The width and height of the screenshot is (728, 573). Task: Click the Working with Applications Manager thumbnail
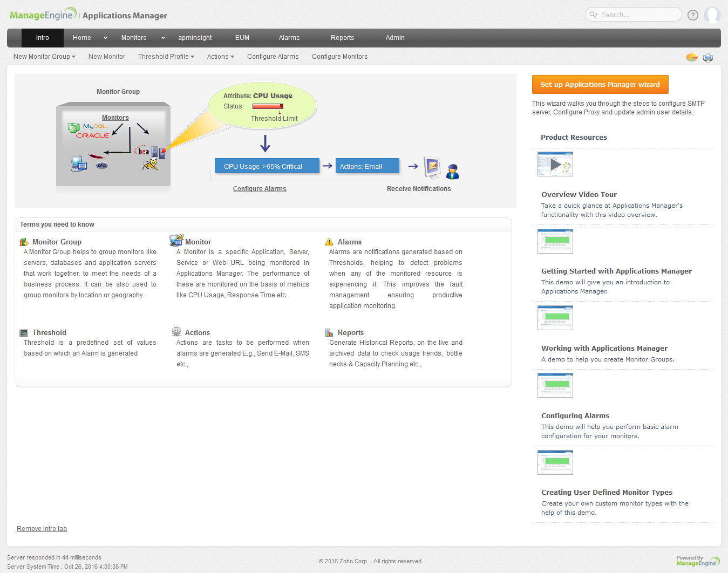coord(555,318)
